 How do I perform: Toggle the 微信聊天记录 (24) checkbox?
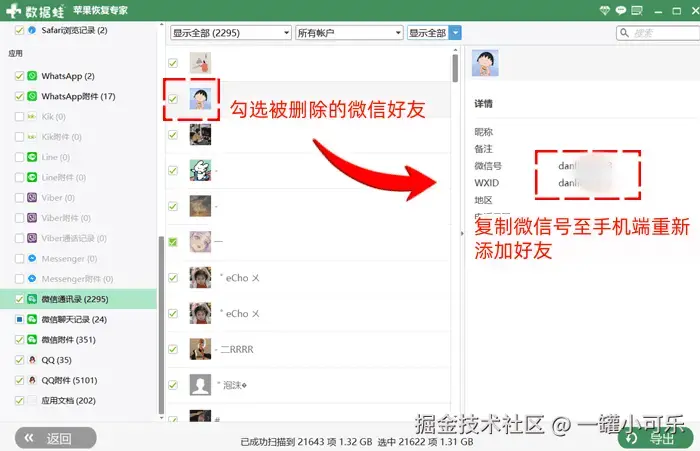pos(19,319)
